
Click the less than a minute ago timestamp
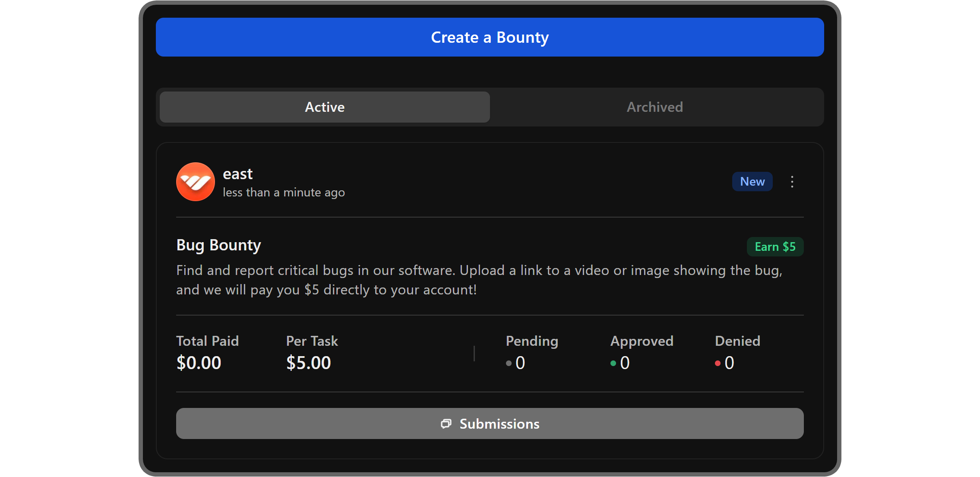pos(284,193)
